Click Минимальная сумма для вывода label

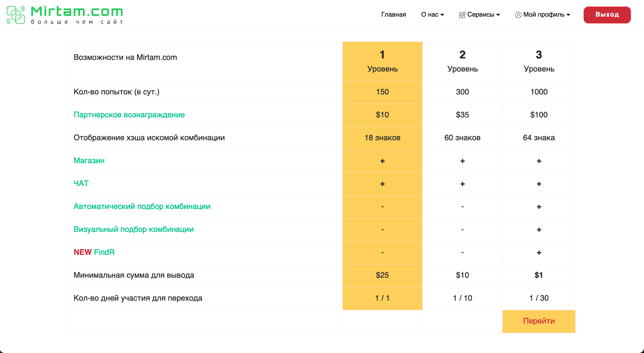point(134,275)
